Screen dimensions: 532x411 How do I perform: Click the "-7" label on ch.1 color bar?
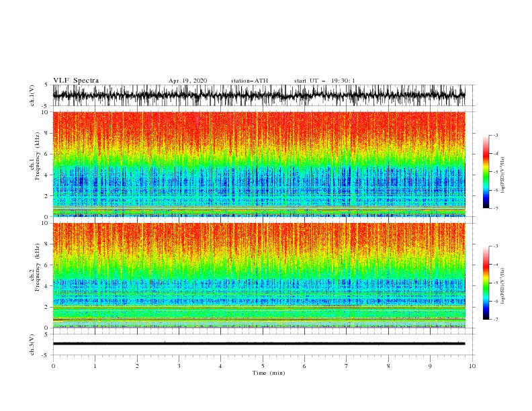(x=496, y=209)
